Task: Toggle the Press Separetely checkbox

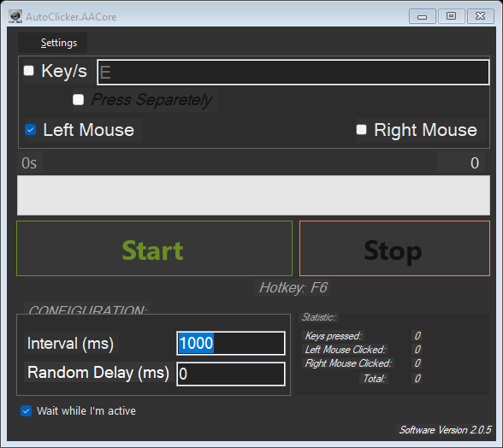Action: coord(79,99)
